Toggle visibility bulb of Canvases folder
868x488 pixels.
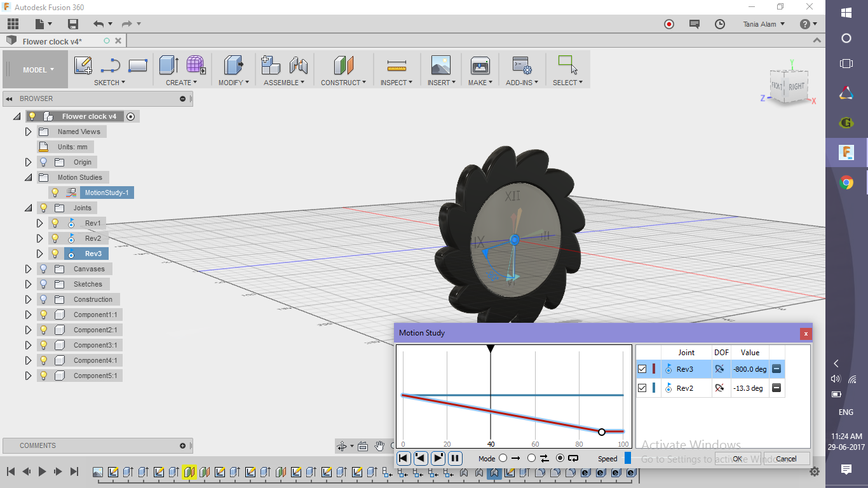click(x=44, y=269)
